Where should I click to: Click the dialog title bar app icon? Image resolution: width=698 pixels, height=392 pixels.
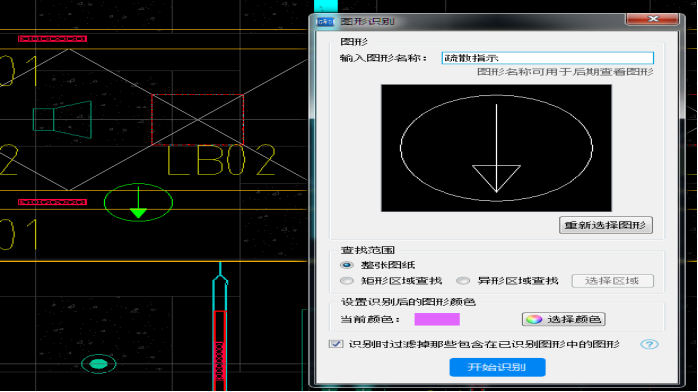[325, 21]
